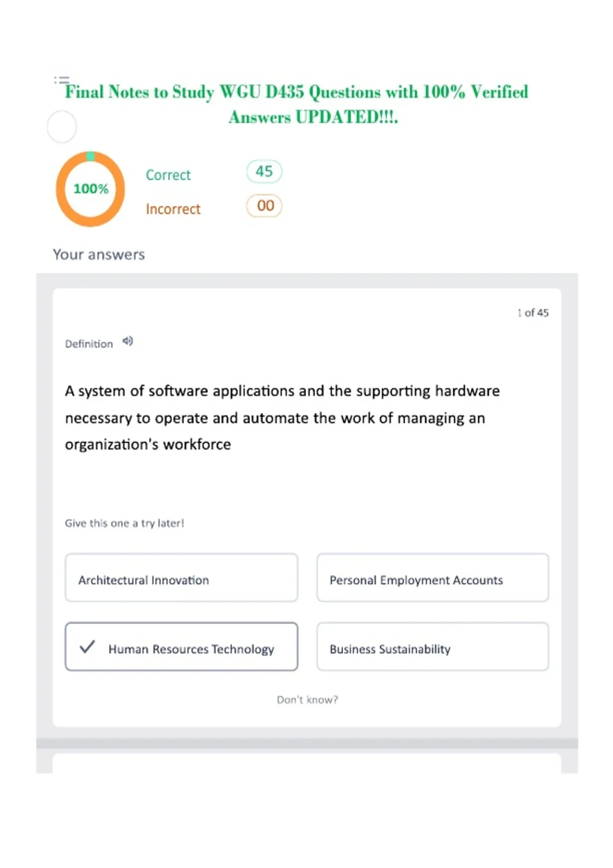This screenshot has width=613, height=868.
Task: Click the Correct count badge 45
Action: coord(264,172)
